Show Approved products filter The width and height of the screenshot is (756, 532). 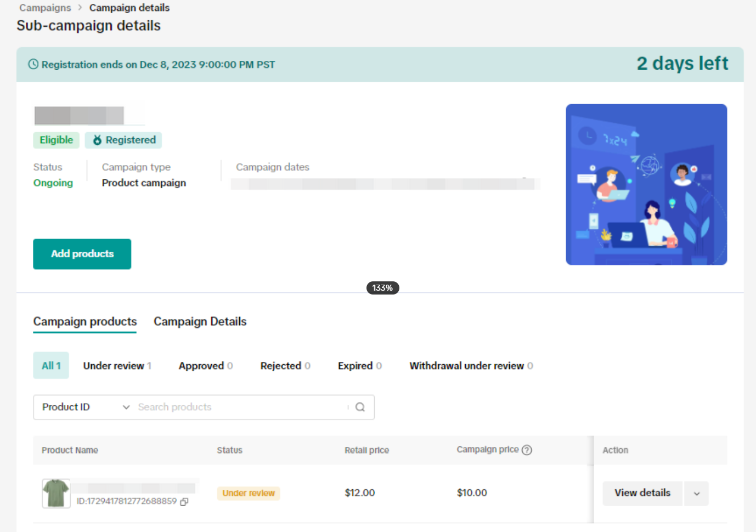point(206,365)
